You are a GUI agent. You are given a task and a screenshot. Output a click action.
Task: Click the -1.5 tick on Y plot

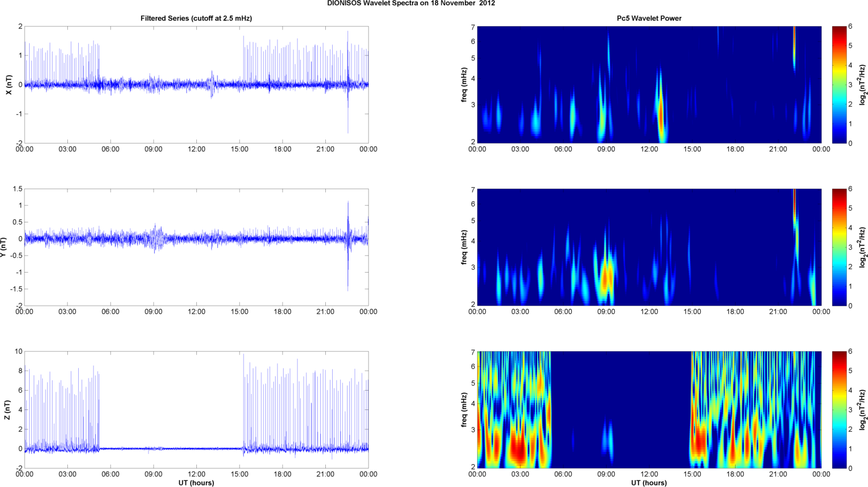16,289
